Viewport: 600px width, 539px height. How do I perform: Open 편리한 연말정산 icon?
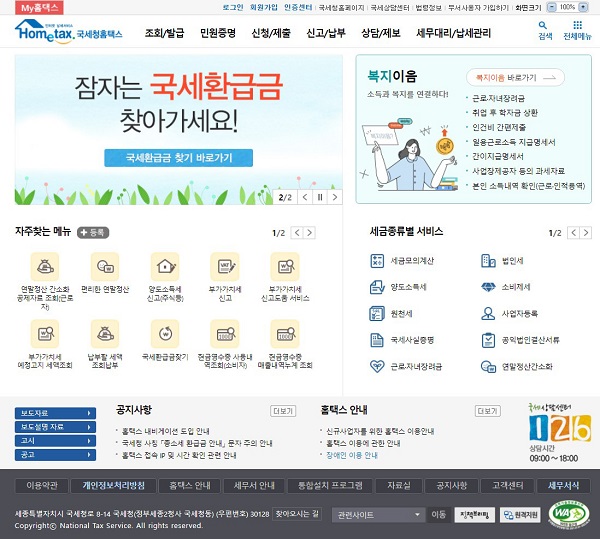pyautogui.click(x=105, y=267)
